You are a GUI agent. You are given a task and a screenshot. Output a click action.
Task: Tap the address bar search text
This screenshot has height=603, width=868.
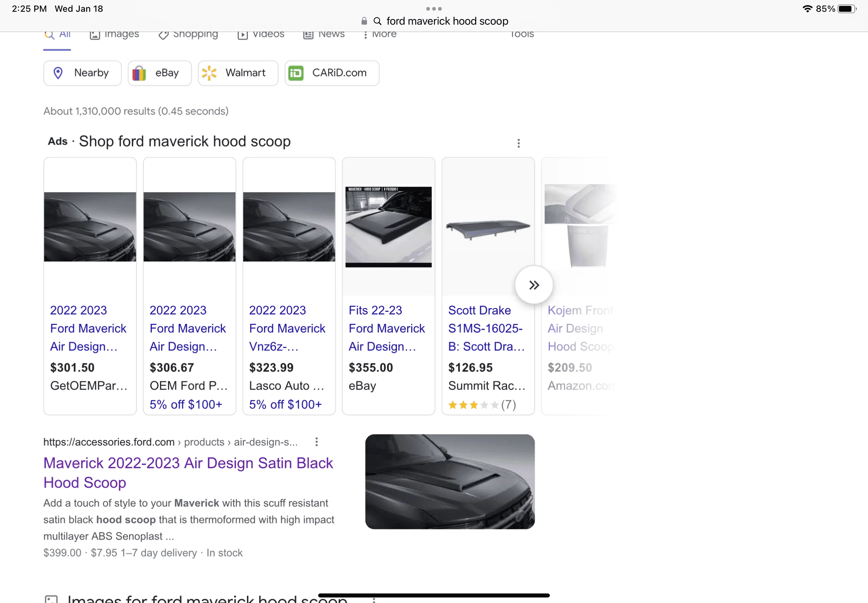(447, 21)
